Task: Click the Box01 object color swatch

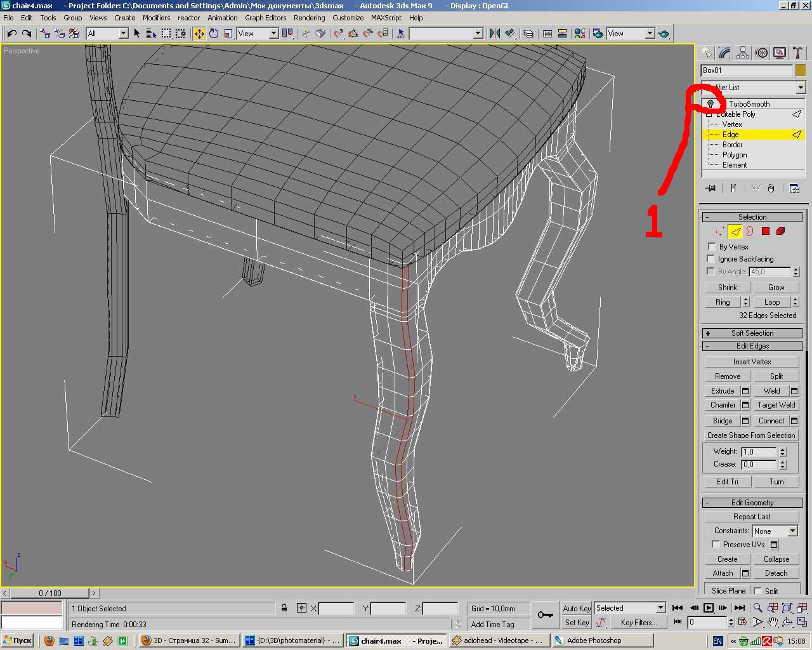Action: click(801, 70)
